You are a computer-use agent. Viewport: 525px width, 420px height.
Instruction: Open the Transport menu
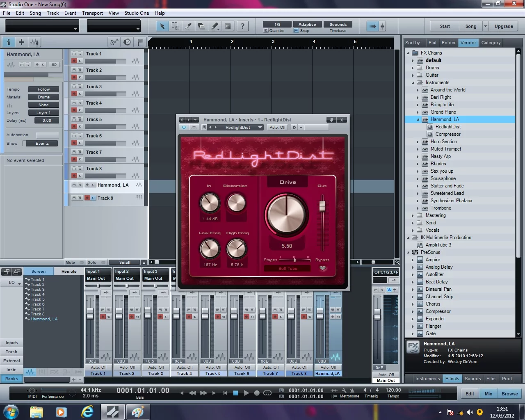coord(92,13)
